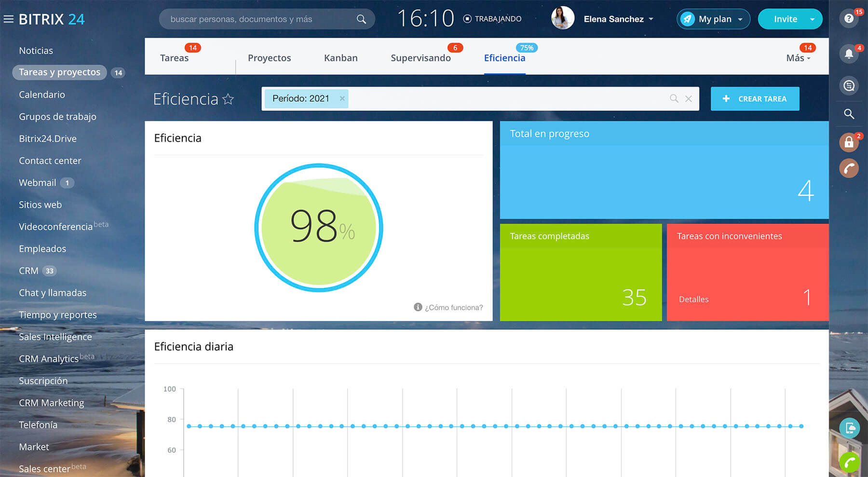This screenshot has height=477, width=868.
Task: Click the padlock icon with badge 2
Action: pyautogui.click(x=849, y=142)
